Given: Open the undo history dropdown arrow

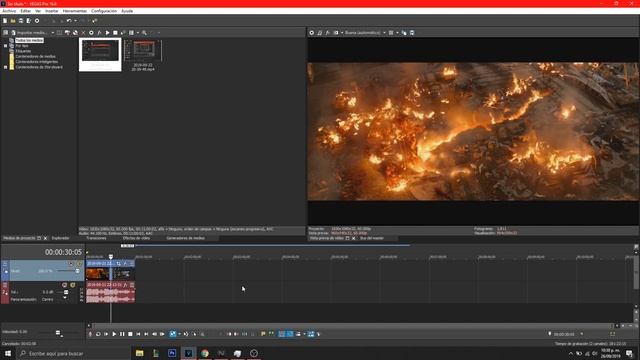Looking at the screenshot, I should click(75, 21).
